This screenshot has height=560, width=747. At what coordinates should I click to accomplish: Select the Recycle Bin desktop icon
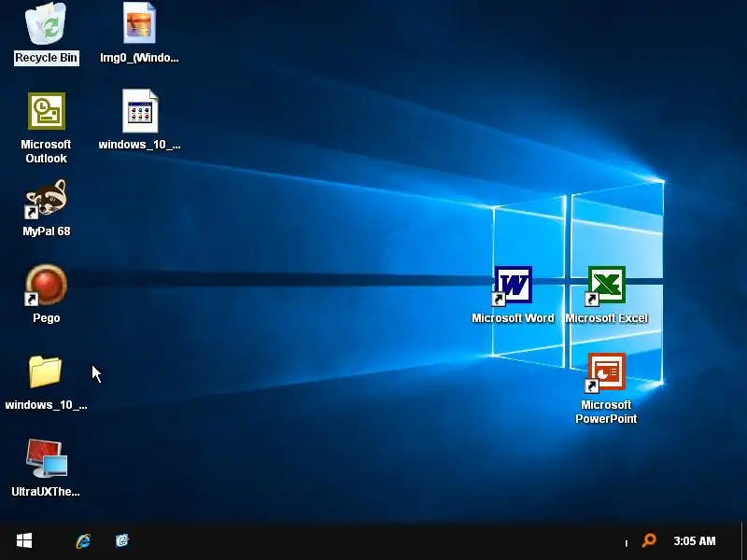point(46,24)
